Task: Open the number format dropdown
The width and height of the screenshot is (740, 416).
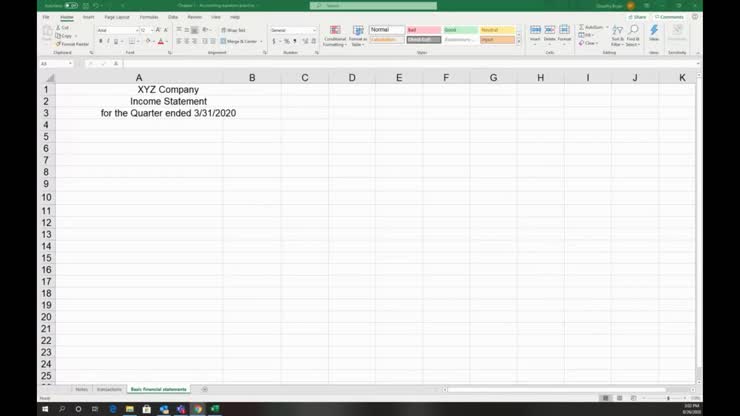Action: coord(314,30)
